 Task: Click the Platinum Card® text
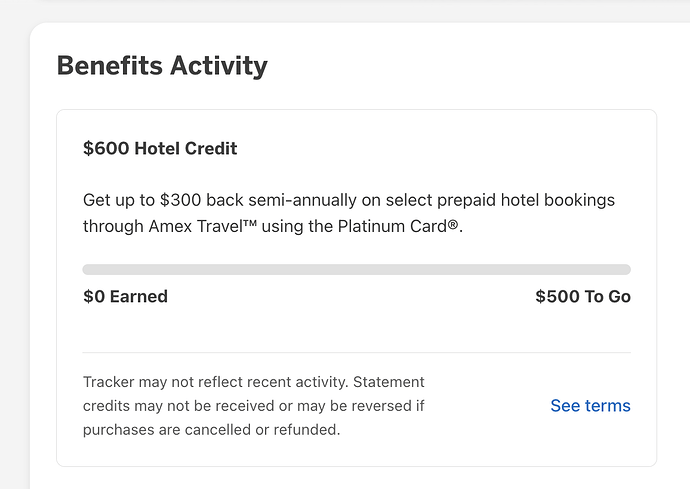400,226
